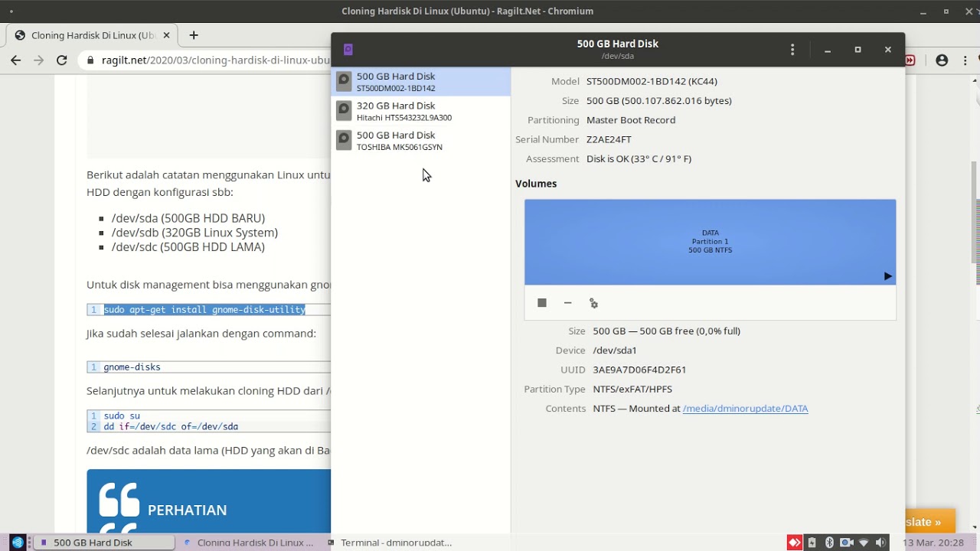980x551 pixels.
Task: Click the /dev/sdc (500GB HDD LAMA) bullet
Action: coord(188,247)
